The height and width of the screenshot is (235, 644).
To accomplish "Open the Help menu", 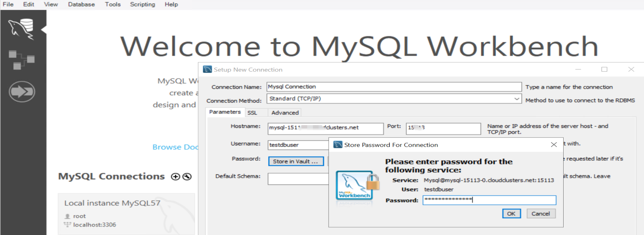I will pos(171,4).
